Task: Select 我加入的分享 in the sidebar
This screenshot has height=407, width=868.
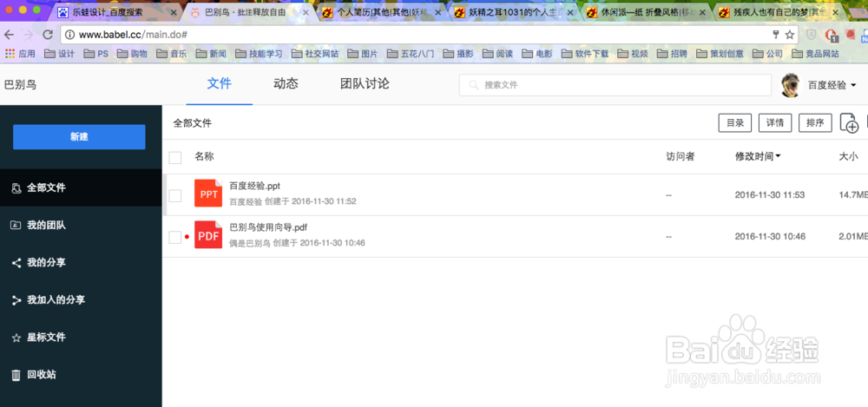Action: (x=81, y=300)
